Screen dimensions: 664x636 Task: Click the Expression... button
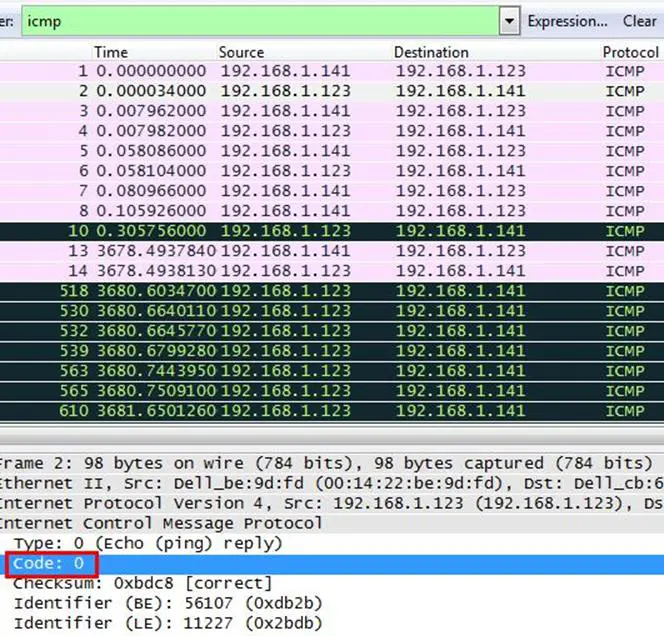[x=567, y=21]
